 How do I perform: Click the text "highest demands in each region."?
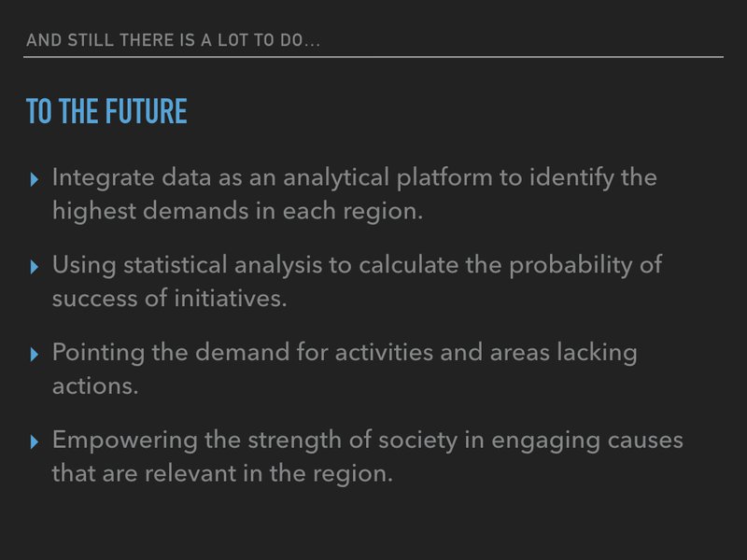pyautogui.click(x=238, y=211)
